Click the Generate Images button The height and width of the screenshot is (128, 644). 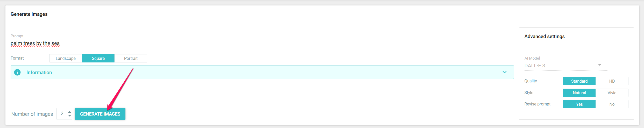coord(100,114)
